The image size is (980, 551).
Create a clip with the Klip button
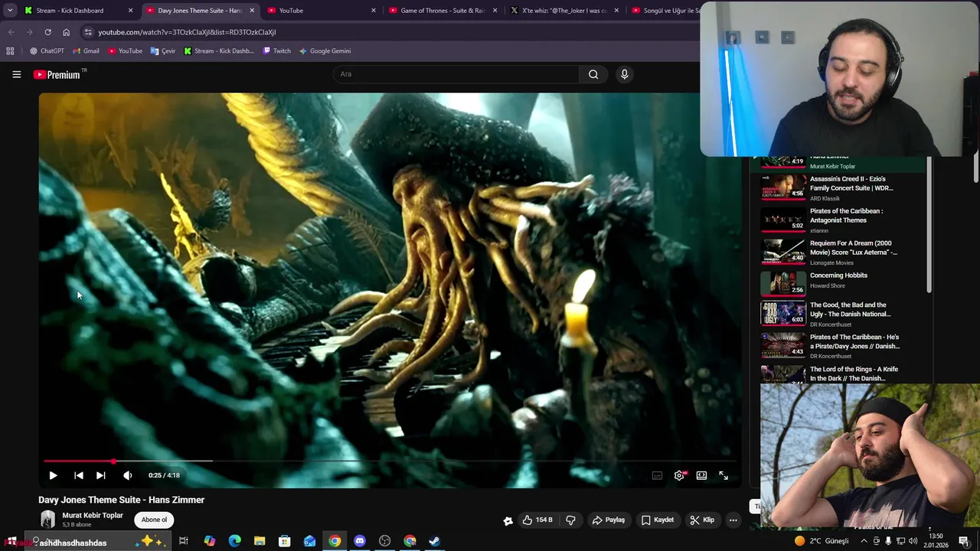702,520
